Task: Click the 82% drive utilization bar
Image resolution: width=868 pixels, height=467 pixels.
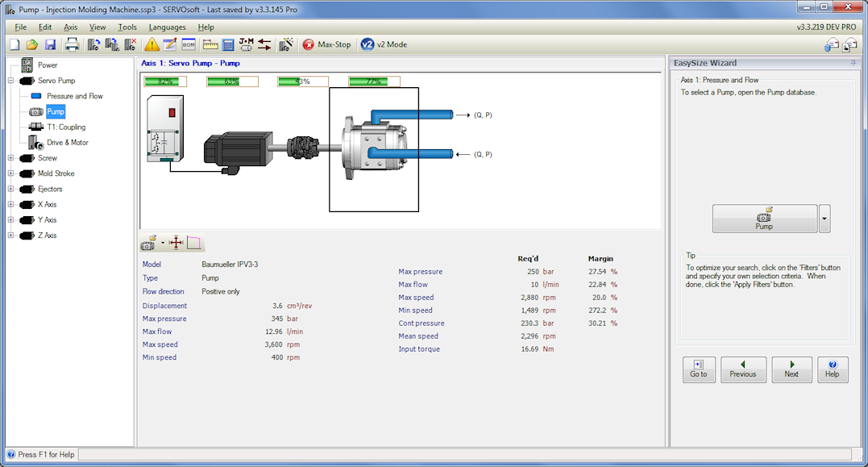Action: (x=165, y=81)
